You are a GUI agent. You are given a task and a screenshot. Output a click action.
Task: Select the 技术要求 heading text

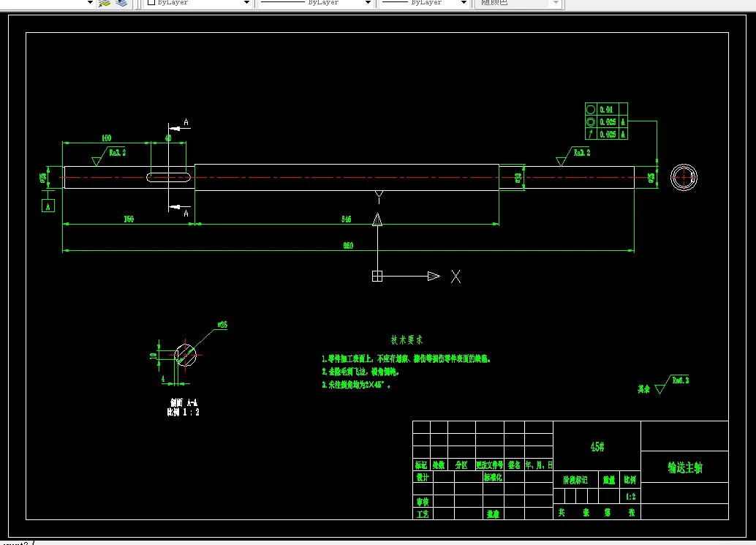tap(407, 340)
